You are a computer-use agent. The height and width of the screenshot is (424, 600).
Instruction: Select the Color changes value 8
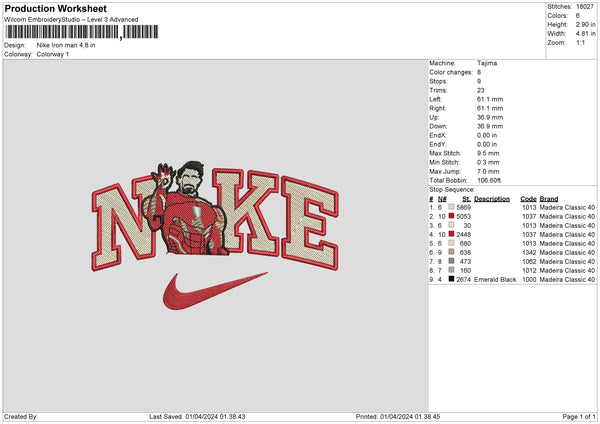pyautogui.click(x=479, y=72)
